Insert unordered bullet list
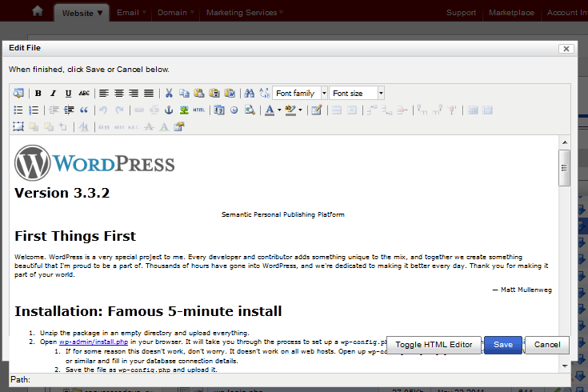This screenshot has height=392, width=588. 18,110
